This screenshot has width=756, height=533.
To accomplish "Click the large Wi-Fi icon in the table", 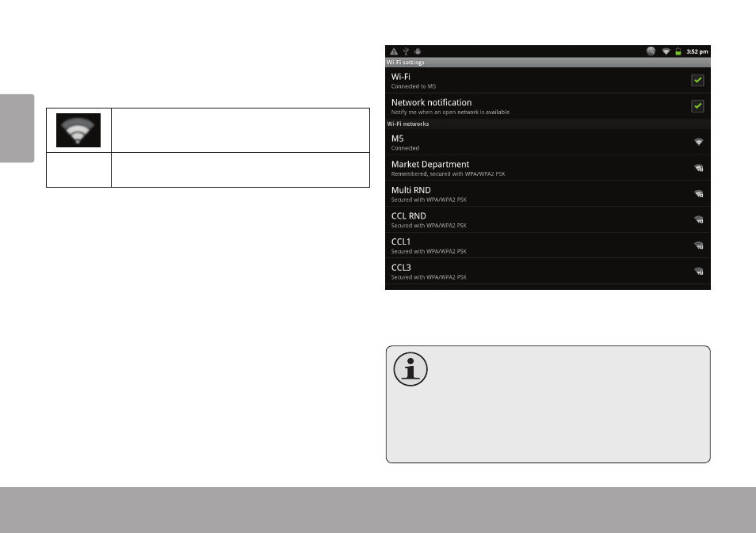I will (78, 130).
